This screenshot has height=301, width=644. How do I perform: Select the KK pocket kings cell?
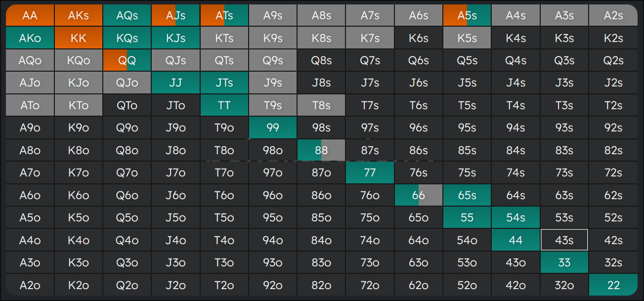point(79,38)
